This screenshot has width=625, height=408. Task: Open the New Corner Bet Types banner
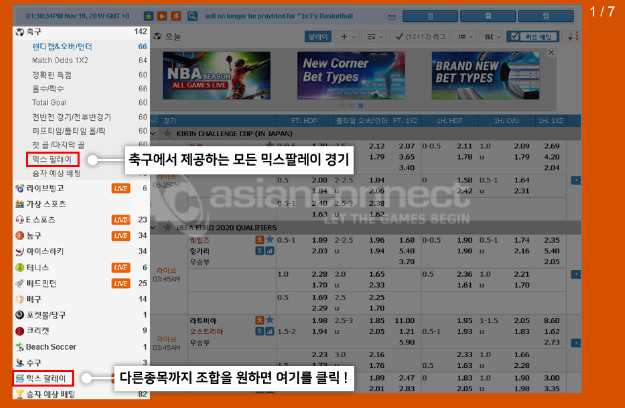point(351,76)
